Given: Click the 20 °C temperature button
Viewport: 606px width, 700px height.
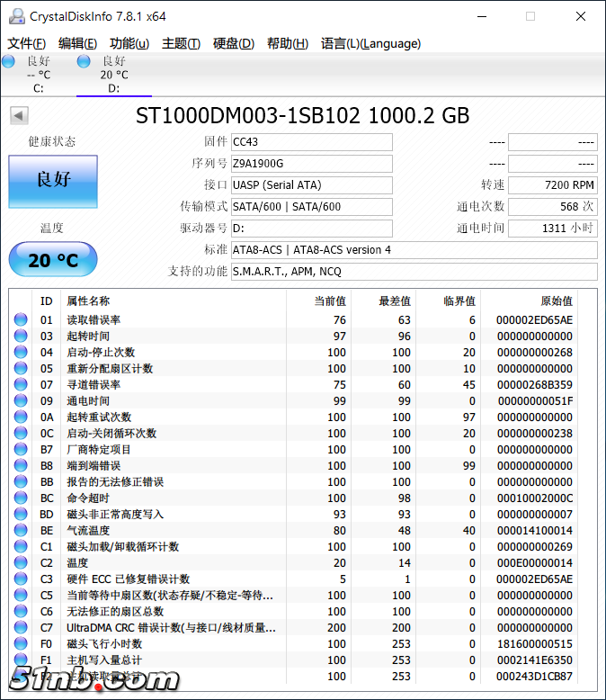Looking at the screenshot, I should pyautogui.click(x=53, y=260).
